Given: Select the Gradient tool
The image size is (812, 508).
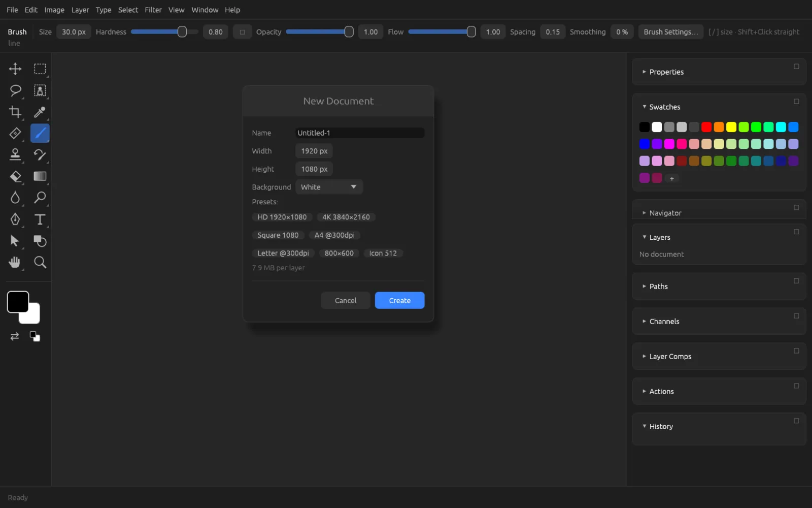Looking at the screenshot, I should point(40,176).
